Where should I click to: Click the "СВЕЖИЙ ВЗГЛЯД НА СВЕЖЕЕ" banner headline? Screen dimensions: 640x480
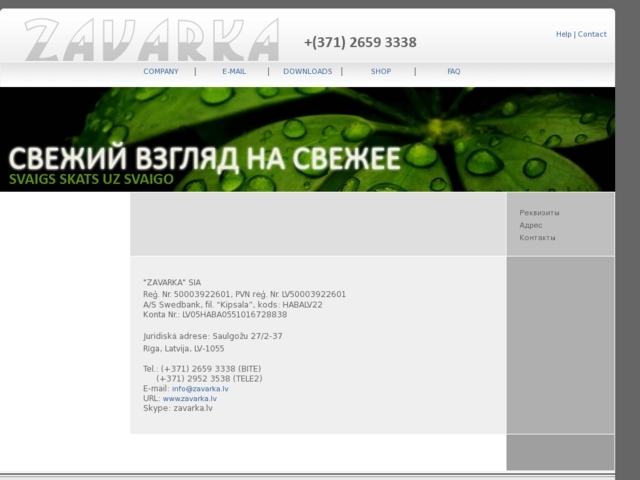click(x=204, y=159)
